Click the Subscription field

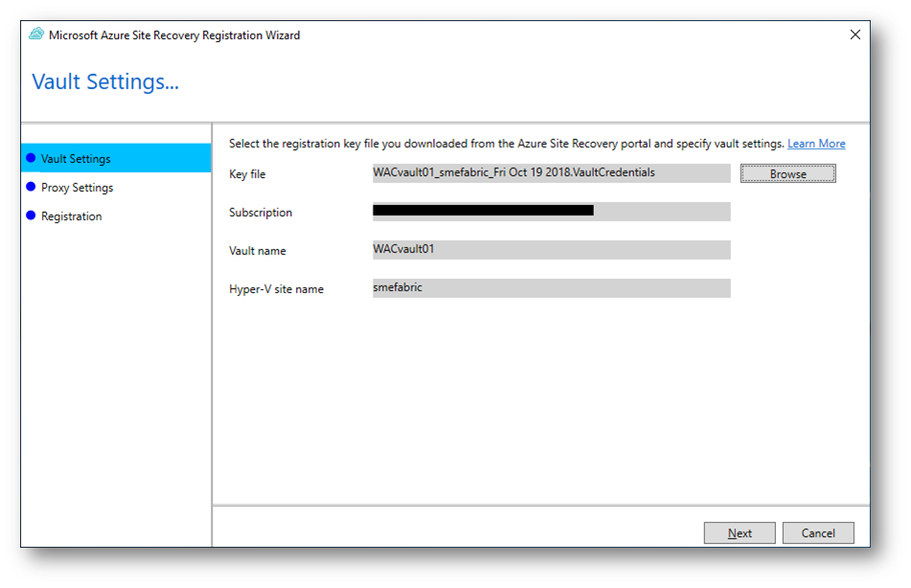[x=552, y=212]
